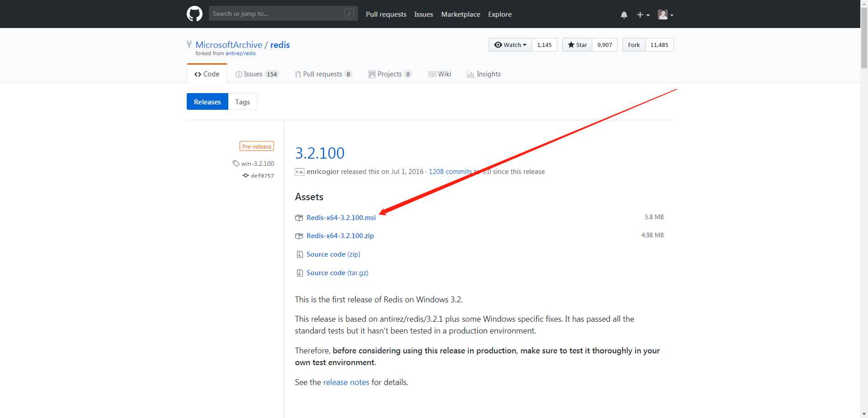Click the commit icon beside def0757

pos(245,175)
